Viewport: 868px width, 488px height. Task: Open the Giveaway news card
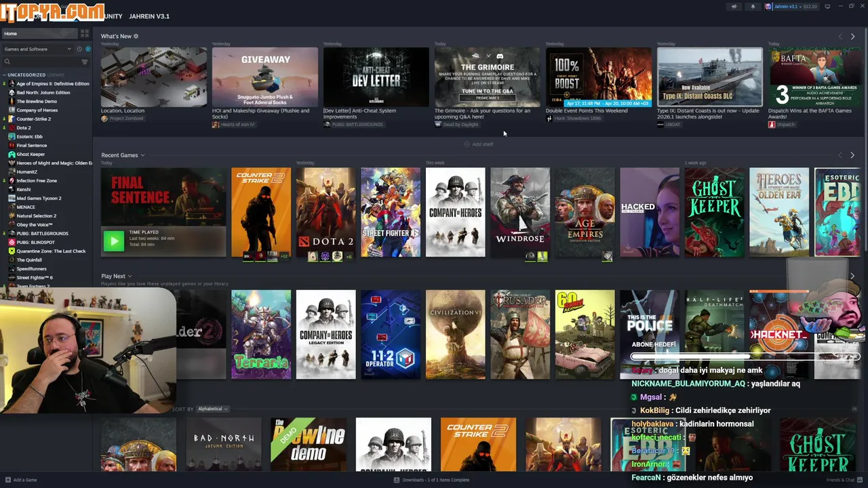264,77
